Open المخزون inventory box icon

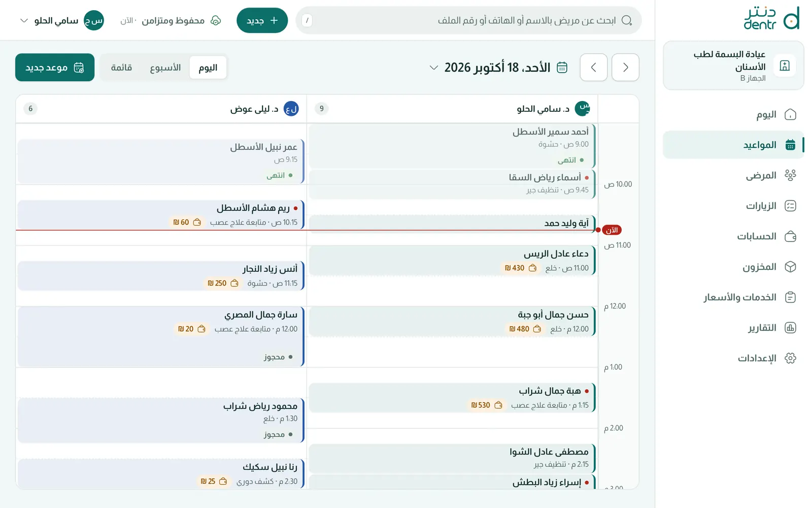pos(790,267)
